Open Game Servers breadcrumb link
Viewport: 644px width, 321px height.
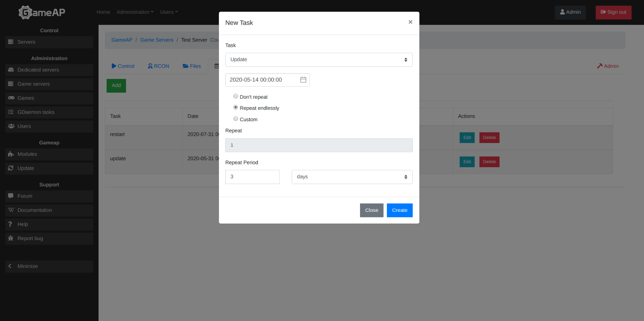[157, 40]
